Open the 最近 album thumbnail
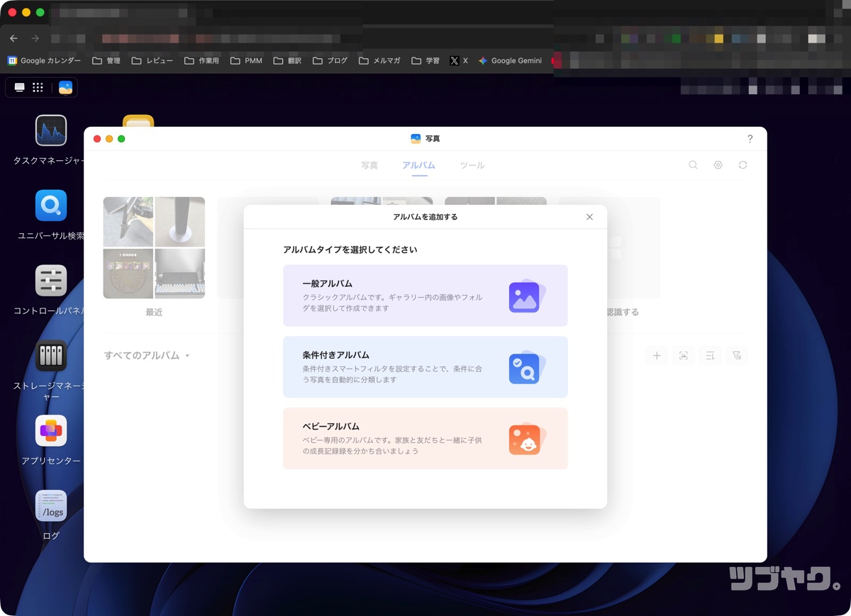Viewport: 851px width, 616px height. tap(154, 248)
